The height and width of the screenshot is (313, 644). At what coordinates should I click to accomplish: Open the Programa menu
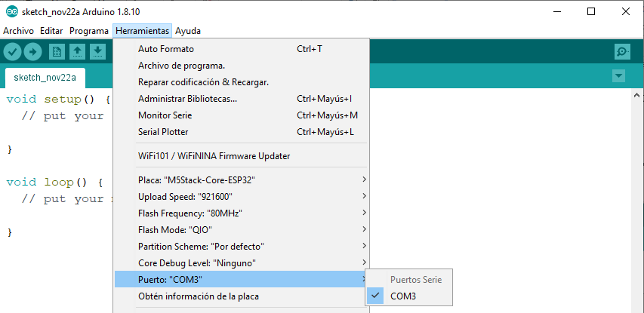coord(89,31)
